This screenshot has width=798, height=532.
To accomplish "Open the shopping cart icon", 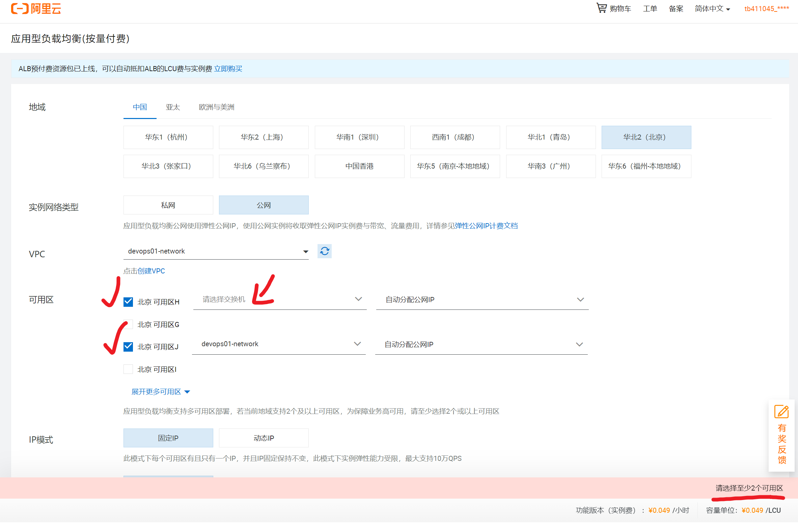I will click(x=601, y=8).
